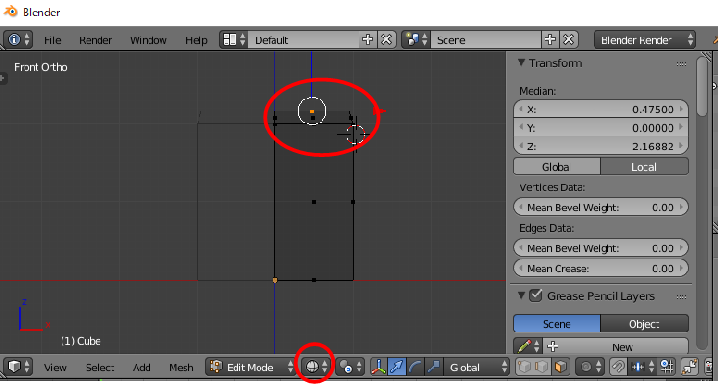The height and width of the screenshot is (384, 719).
Task: Click the Median Z value field
Action: pyautogui.click(x=601, y=146)
